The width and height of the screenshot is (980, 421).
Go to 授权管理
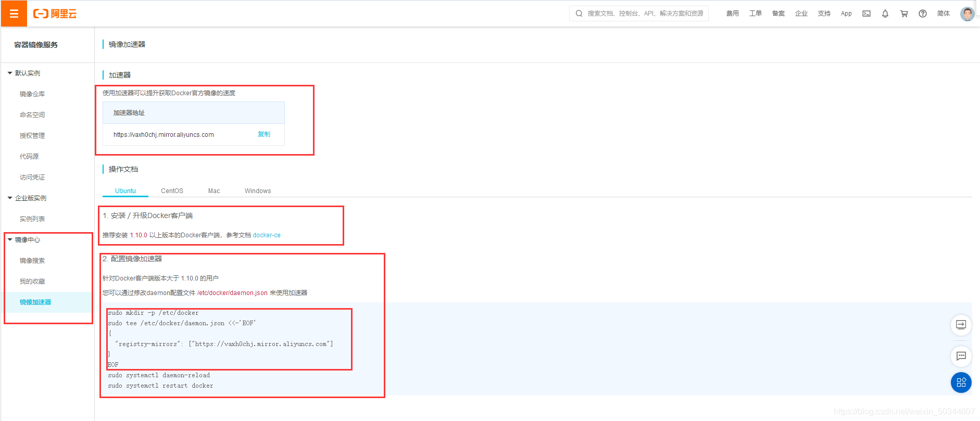tap(32, 136)
